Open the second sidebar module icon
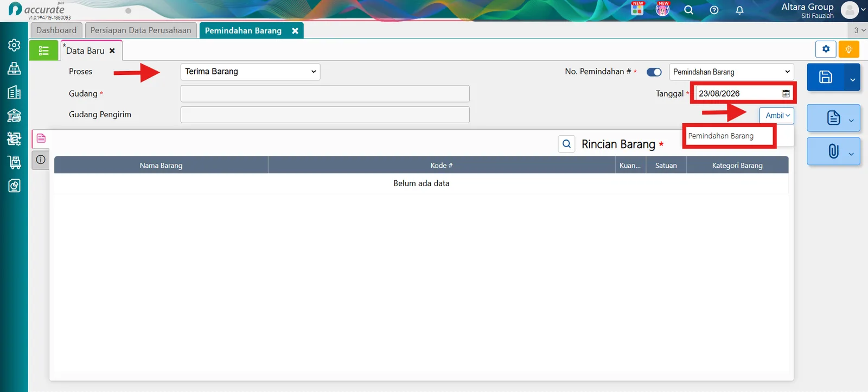The height and width of the screenshot is (392, 868). [14, 68]
